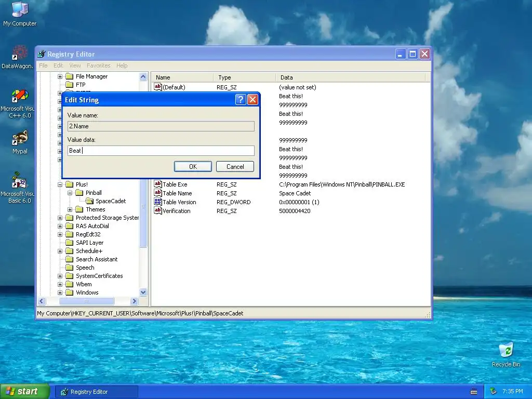Viewport: 532px width, 399px height.
Task: Select Microsoft Visual Basic 6.0 desktop icon
Action: (18, 188)
